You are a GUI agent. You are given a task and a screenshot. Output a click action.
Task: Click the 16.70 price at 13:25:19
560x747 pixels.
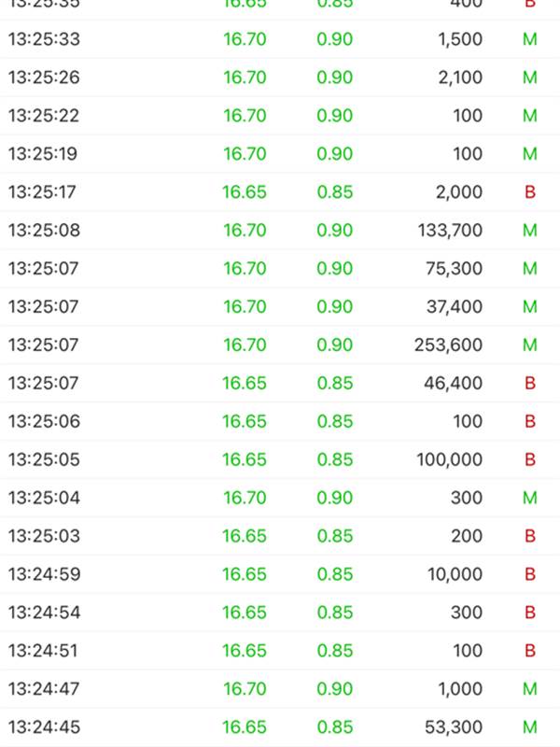click(245, 154)
